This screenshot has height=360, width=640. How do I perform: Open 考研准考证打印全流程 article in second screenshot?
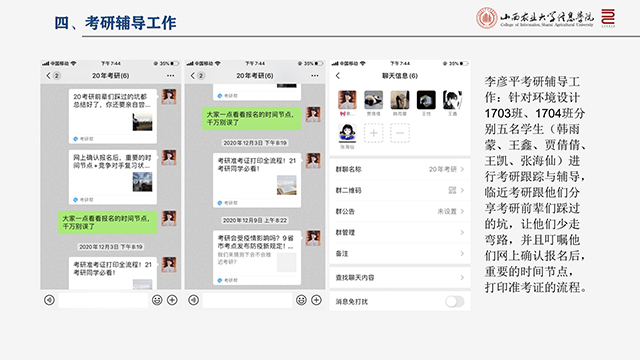click(257, 180)
